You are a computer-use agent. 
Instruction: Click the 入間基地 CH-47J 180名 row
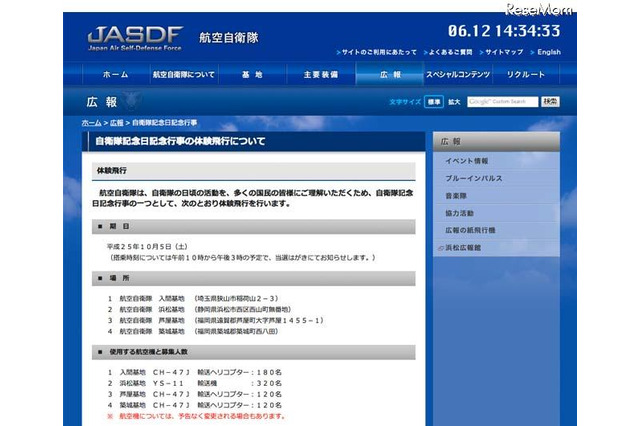click(195, 372)
